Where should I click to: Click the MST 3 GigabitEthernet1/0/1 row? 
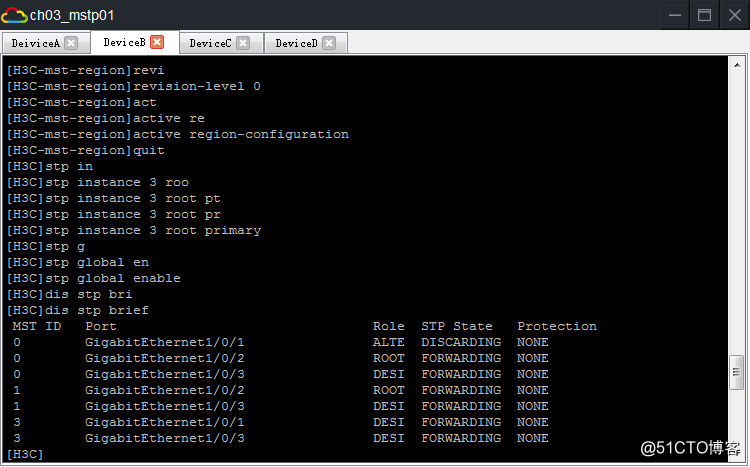[x=281, y=423]
